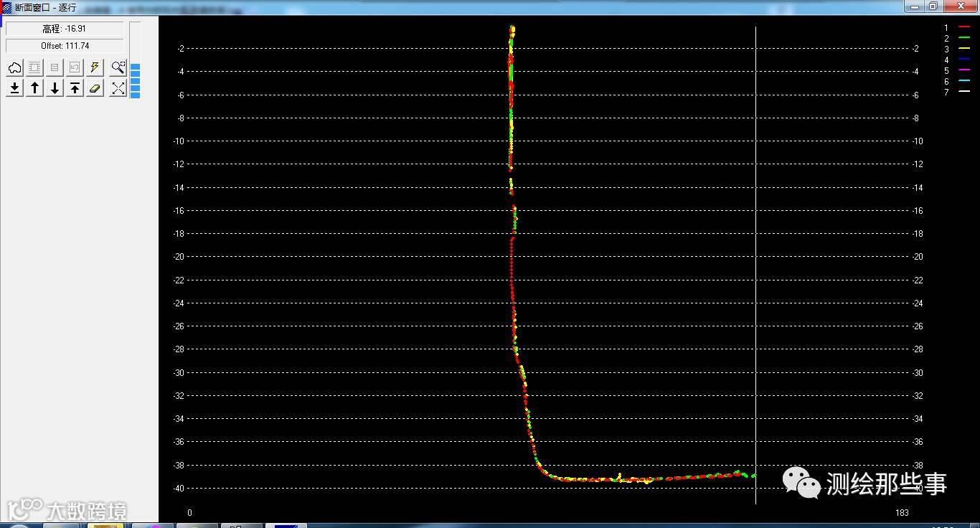Click the red line swatch for series 1

coord(964,27)
